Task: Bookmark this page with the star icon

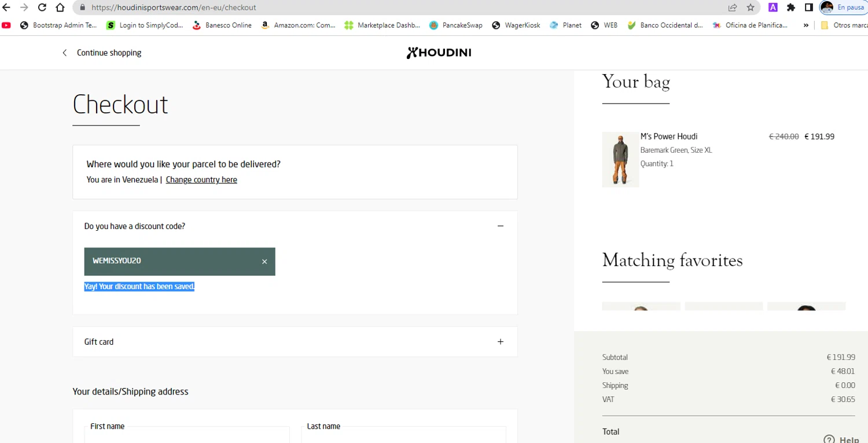Action: (x=751, y=8)
